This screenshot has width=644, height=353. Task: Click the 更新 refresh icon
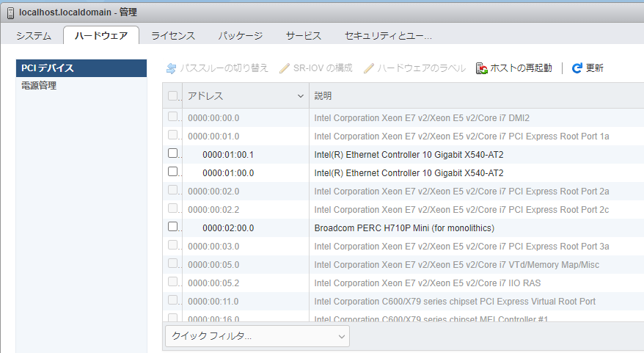[577, 68]
